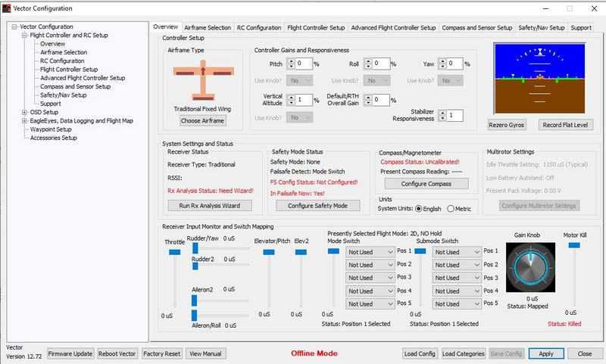Click the Vector app title bar icon
Viewport: 606px width, 364px height.
pos(6,8)
